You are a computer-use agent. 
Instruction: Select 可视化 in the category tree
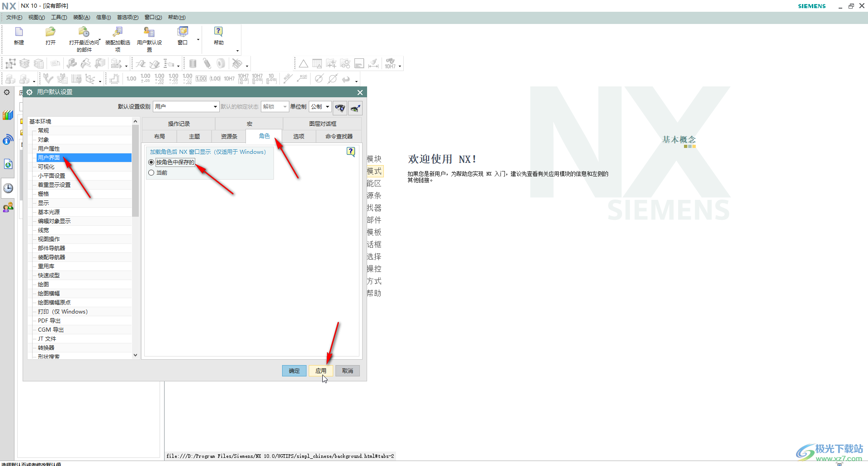46,167
